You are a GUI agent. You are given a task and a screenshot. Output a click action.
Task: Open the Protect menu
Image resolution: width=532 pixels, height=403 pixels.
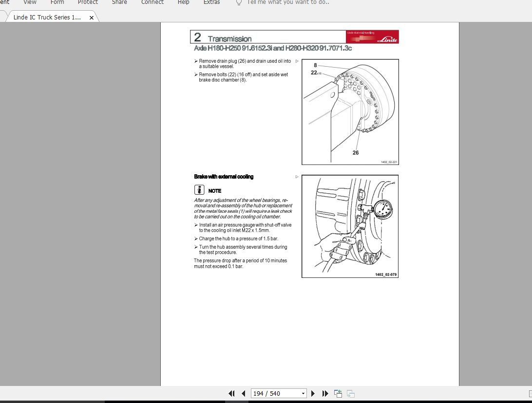coord(88,2)
